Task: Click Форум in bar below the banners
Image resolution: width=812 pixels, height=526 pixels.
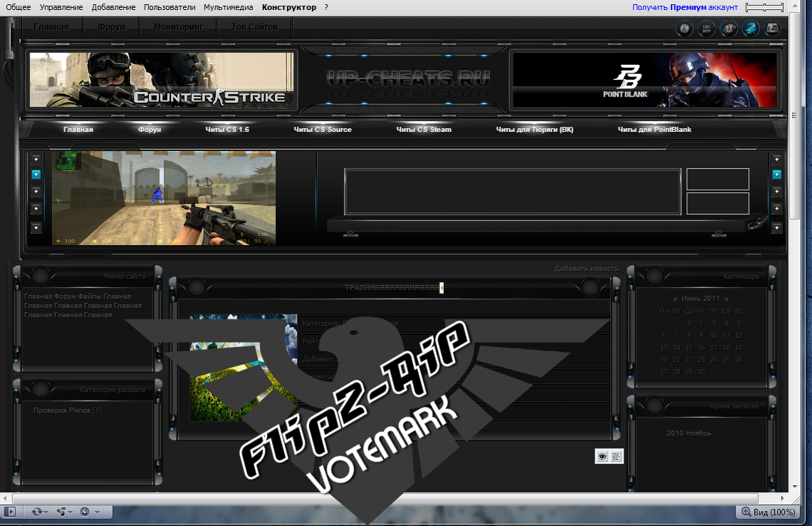Action: [x=150, y=130]
